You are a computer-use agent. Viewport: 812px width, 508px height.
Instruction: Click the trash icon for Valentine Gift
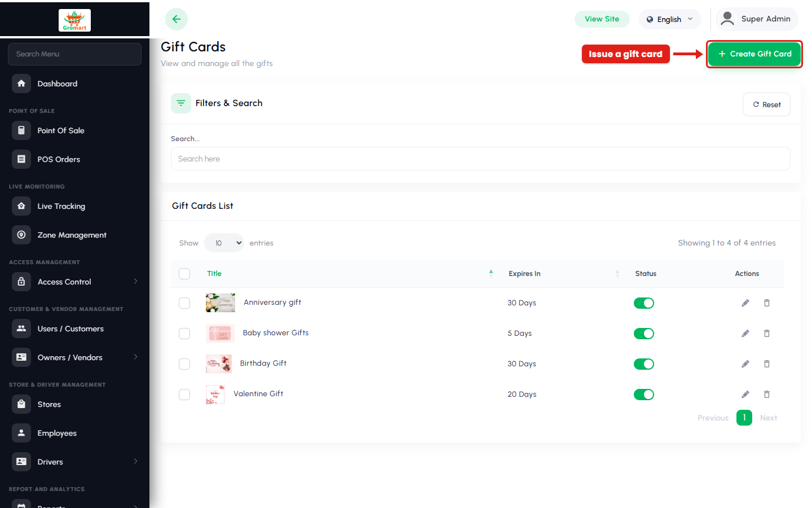coord(767,395)
